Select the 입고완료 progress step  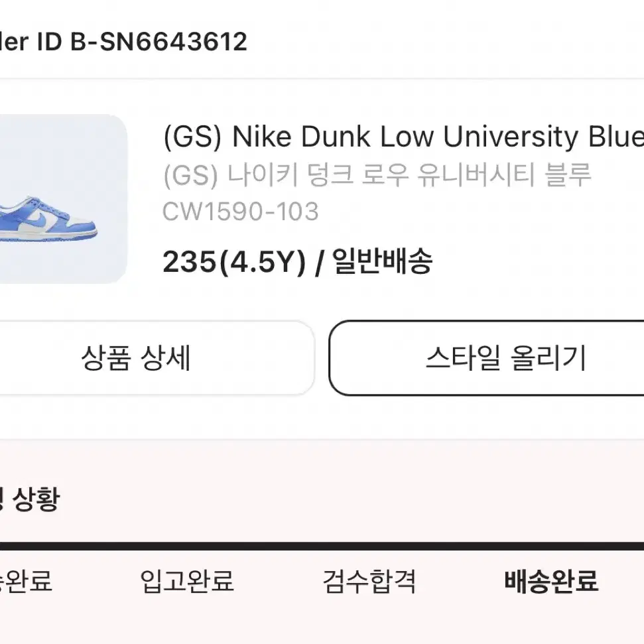click(187, 581)
